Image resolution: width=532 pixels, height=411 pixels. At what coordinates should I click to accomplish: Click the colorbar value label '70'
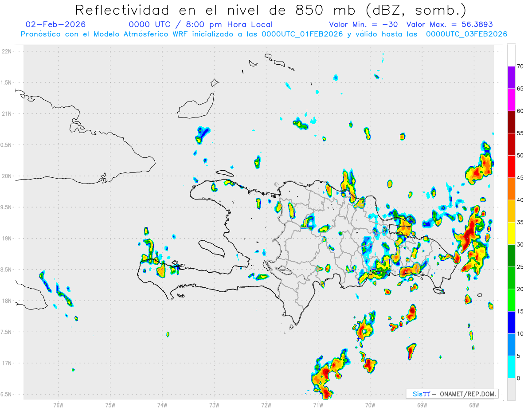pyautogui.click(x=520, y=67)
